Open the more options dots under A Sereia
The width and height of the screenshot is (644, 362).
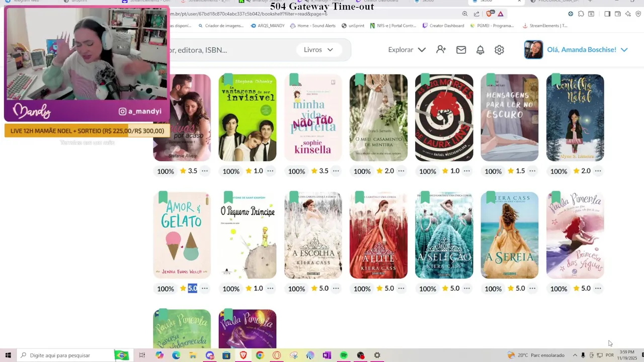532,288
